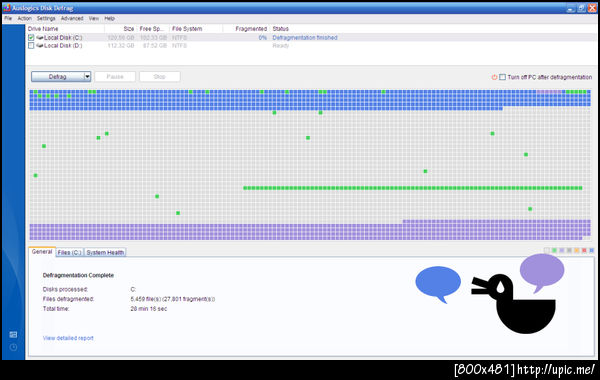Image resolution: width=600 pixels, height=380 pixels.
Task: Click the Auslogics Disk Defrag title bar icon
Action: (x=7, y=8)
